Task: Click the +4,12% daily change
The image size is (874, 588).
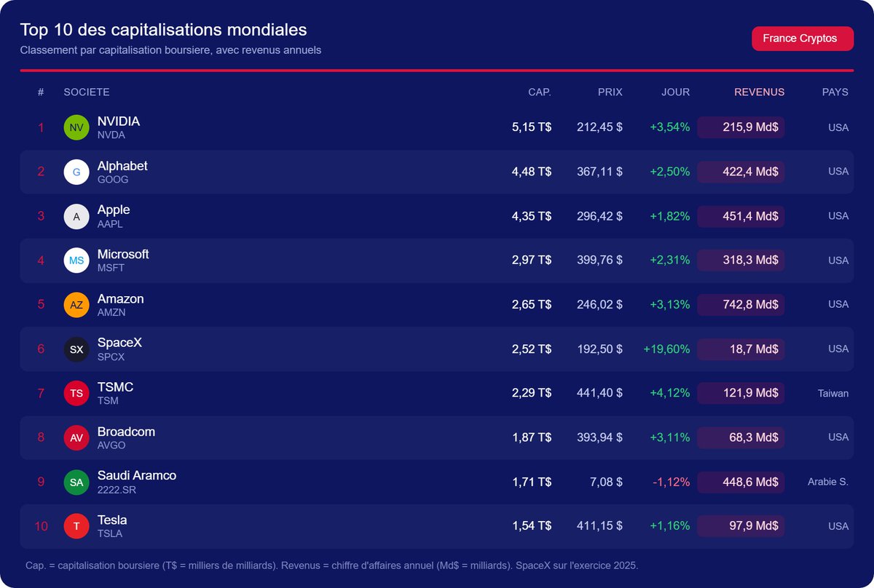Action: (x=670, y=393)
